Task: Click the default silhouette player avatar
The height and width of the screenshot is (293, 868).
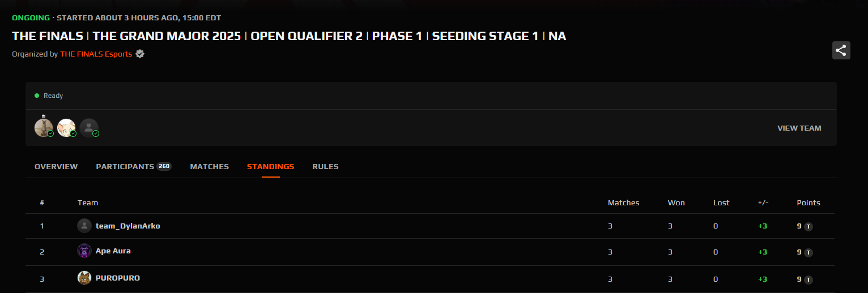Action: coord(89,128)
